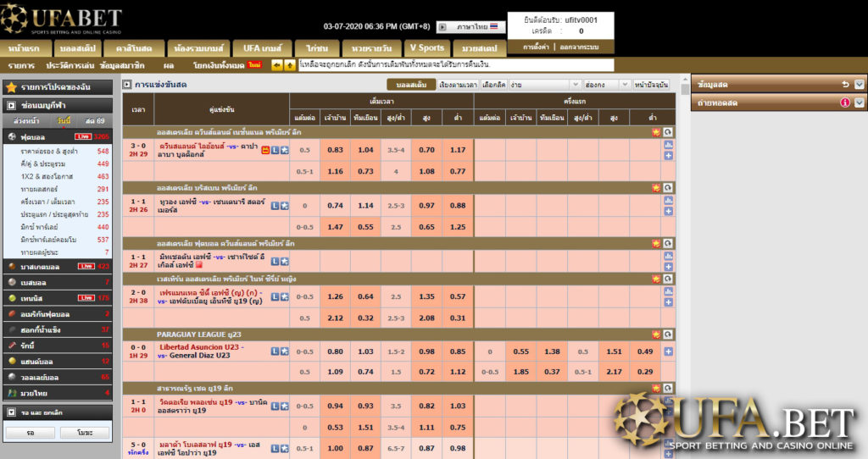Screen dimensions: 868x459
Task: Go to the first navigation tab on the left
Action: 25,48
